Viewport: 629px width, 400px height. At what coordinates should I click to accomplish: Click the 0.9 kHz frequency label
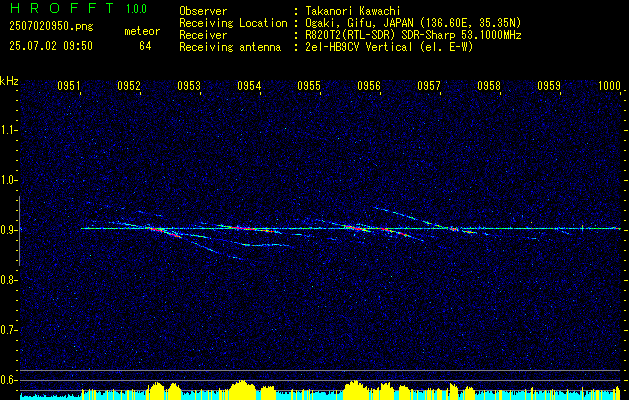pyautogui.click(x=9, y=230)
